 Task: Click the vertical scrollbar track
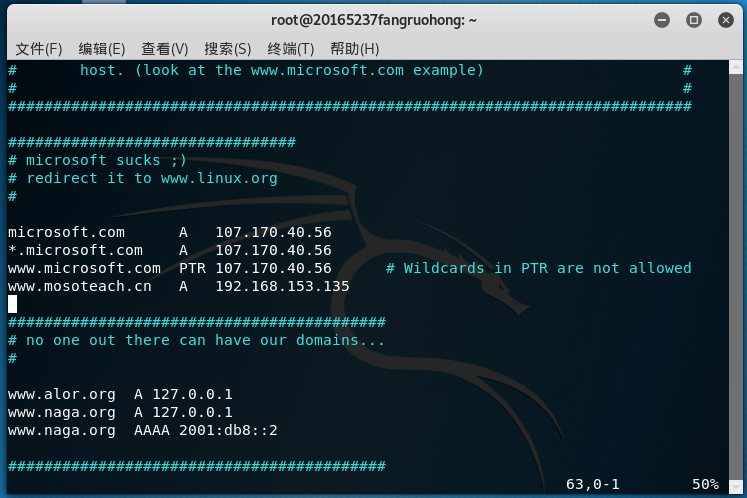pyautogui.click(x=736, y=276)
